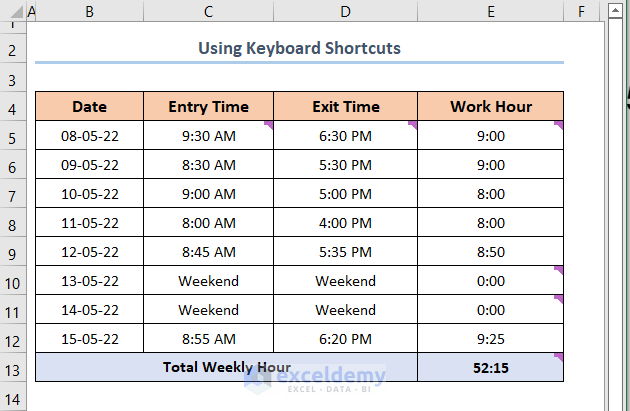630x411 pixels.
Task: Click the 'Exit Time' header cell
Action: pyautogui.click(x=345, y=107)
